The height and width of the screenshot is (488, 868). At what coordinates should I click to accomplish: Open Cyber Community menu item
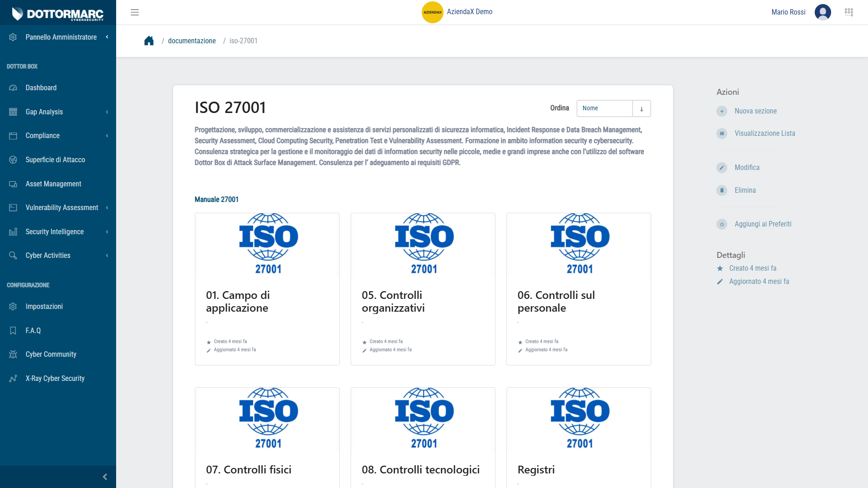tap(58, 354)
